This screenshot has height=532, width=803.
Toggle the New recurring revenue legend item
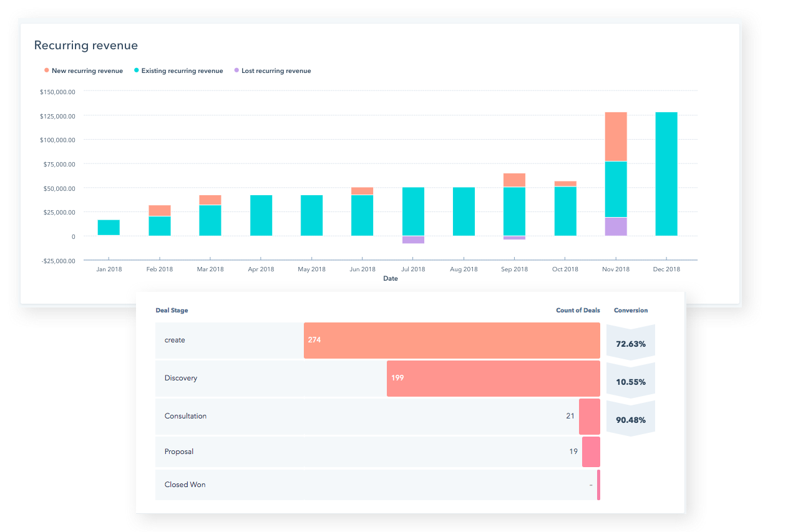[x=87, y=71]
